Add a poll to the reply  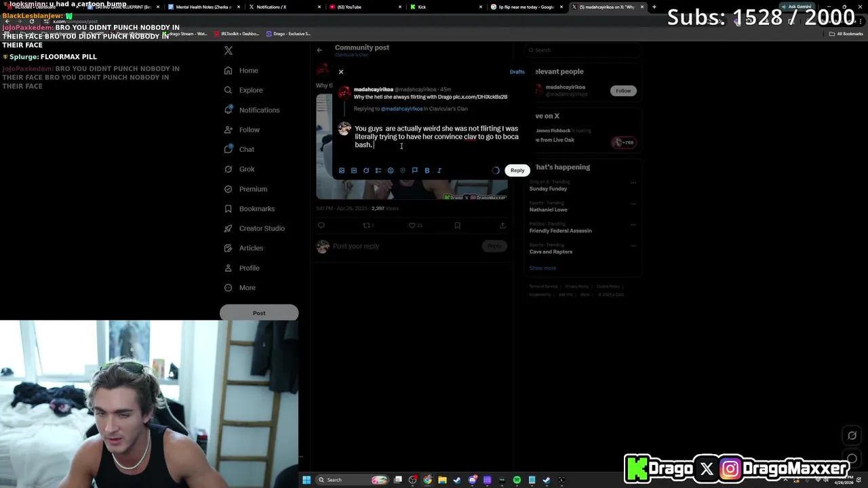pyautogui.click(x=378, y=171)
